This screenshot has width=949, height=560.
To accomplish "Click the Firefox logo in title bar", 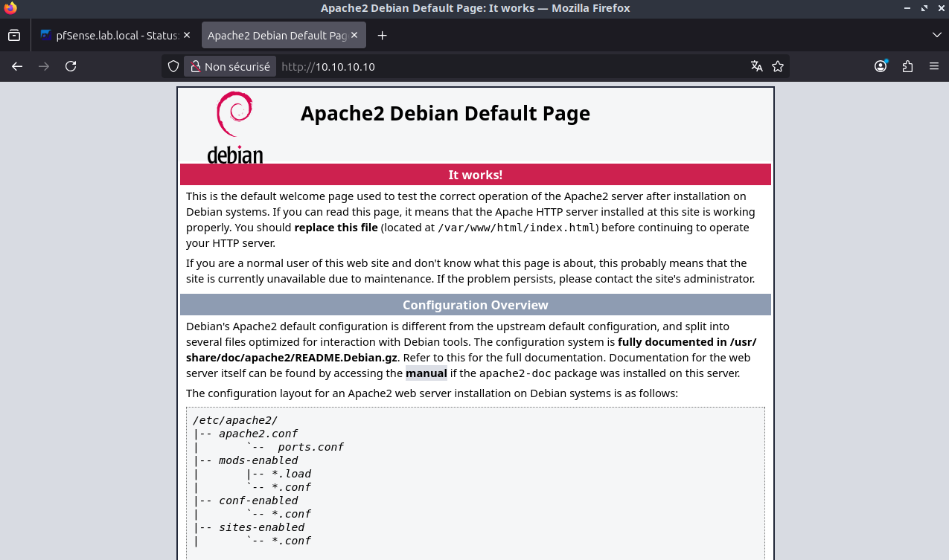I will [10, 8].
